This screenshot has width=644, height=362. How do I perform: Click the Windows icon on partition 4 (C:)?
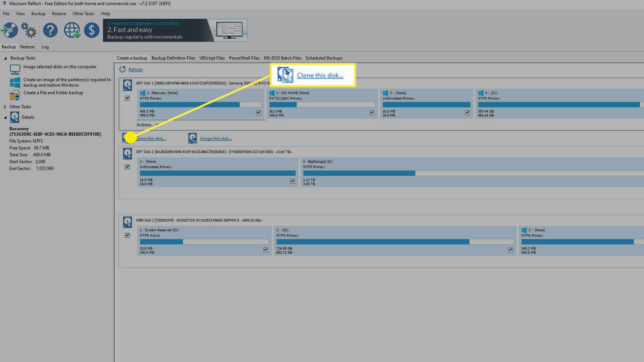pos(481,93)
